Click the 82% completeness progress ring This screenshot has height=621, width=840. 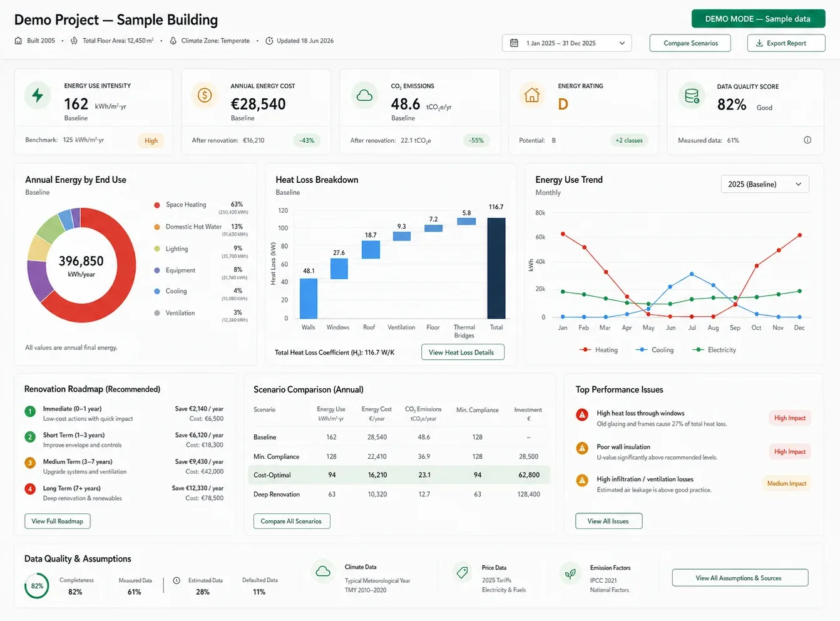37,587
